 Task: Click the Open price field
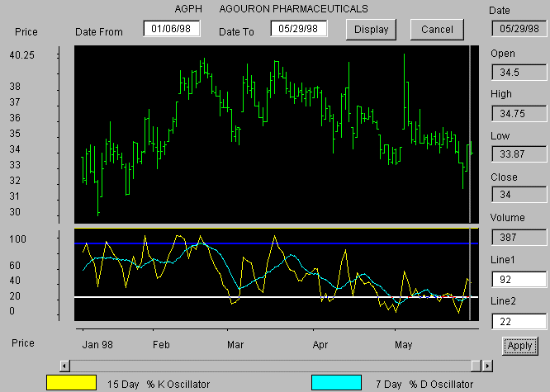point(519,73)
